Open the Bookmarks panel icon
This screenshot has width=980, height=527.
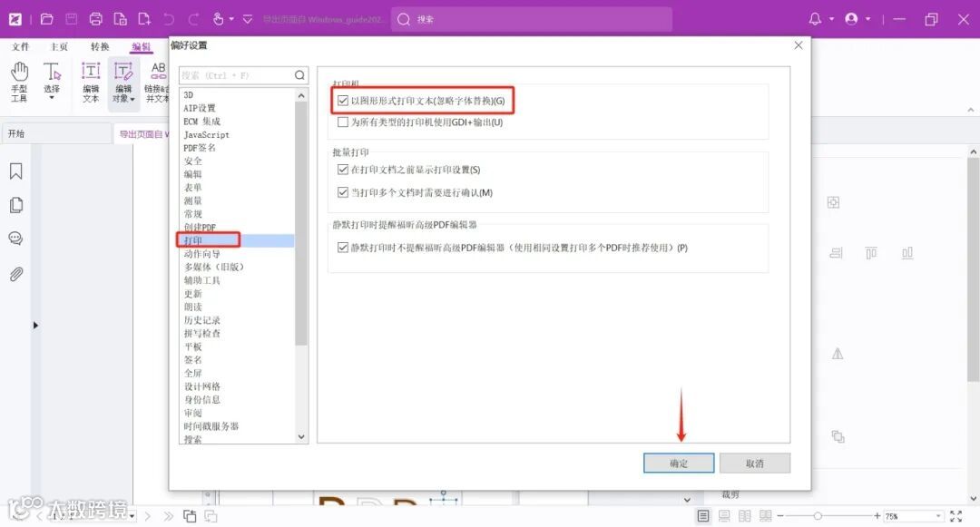coord(16,171)
